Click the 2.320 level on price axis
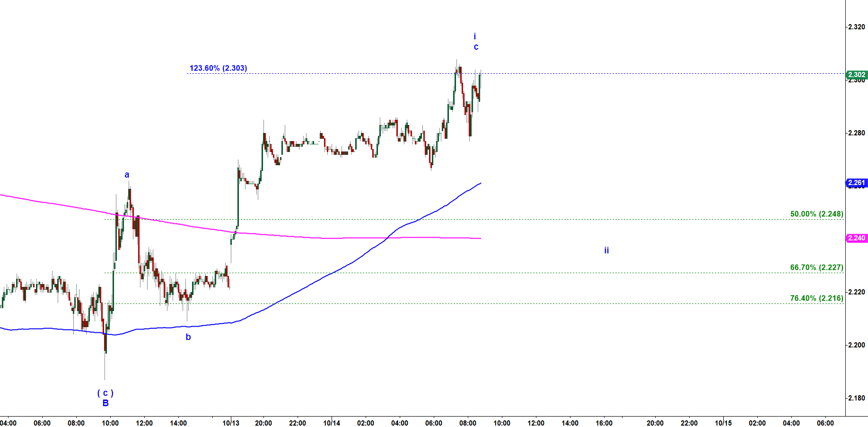This screenshot has width=868, height=427. tap(857, 27)
